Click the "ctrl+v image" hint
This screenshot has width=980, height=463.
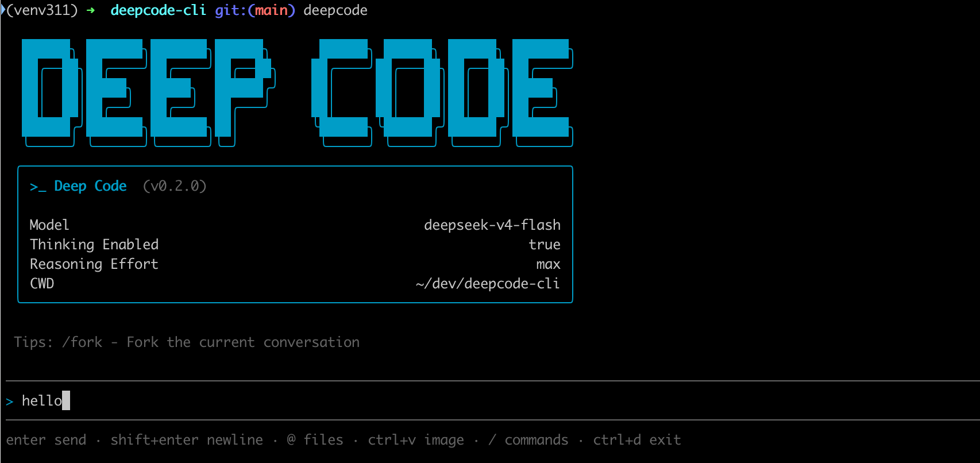[x=416, y=440]
